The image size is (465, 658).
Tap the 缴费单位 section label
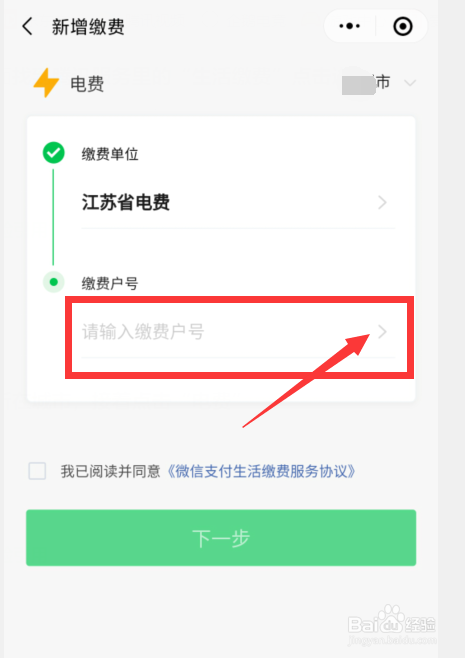point(110,154)
